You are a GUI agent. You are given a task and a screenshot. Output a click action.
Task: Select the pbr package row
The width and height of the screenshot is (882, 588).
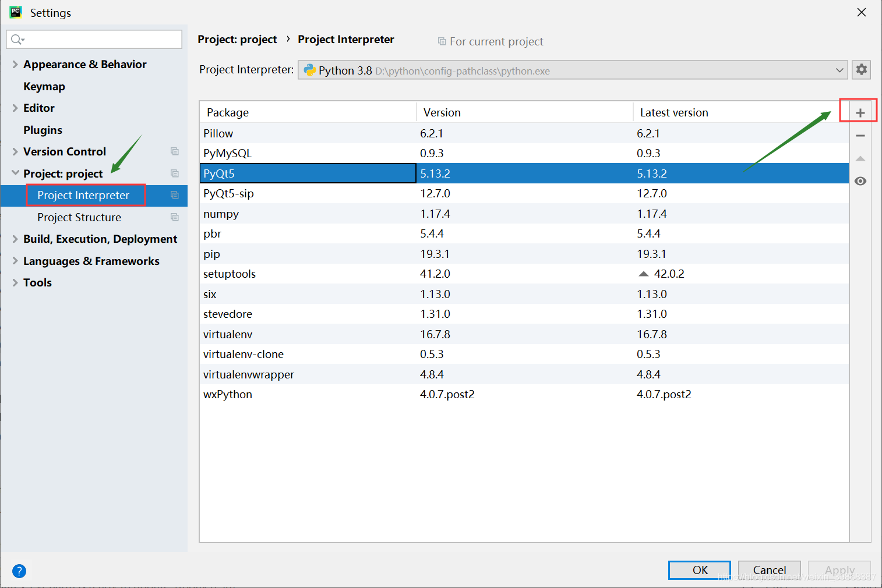coord(524,233)
